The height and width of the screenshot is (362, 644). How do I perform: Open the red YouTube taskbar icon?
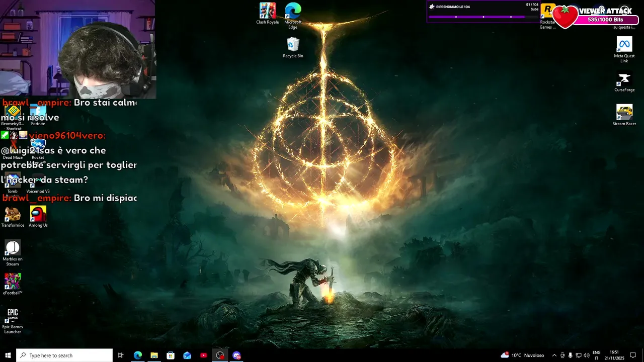[x=203, y=355]
